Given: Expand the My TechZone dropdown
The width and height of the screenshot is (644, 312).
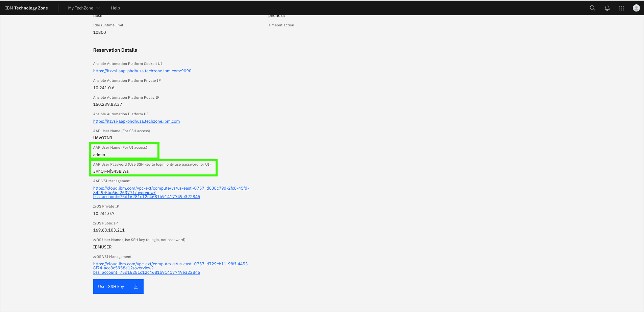Looking at the screenshot, I should [x=84, y=8].
